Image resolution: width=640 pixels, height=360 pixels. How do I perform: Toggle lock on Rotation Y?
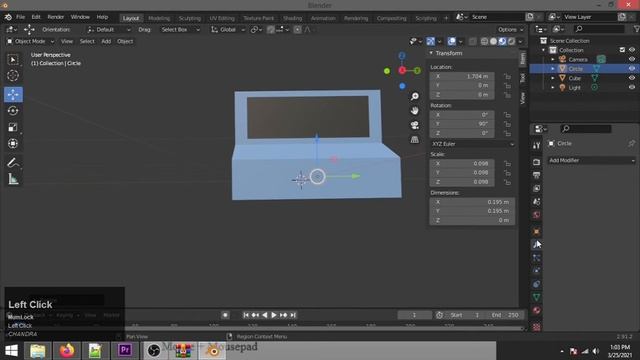[507, 124]
